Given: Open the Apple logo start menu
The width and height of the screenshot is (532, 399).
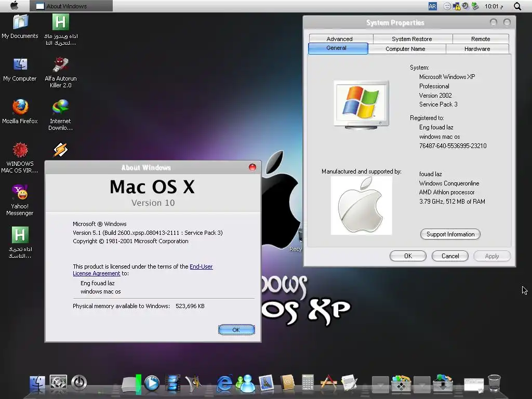Looking at the screenshot, I should click(14, 6).
